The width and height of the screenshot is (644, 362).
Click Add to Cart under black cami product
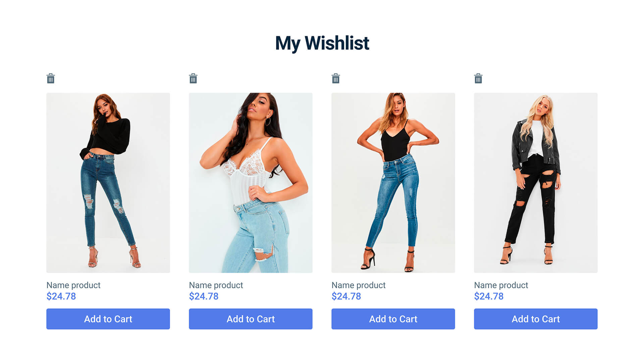pos(393,319)
